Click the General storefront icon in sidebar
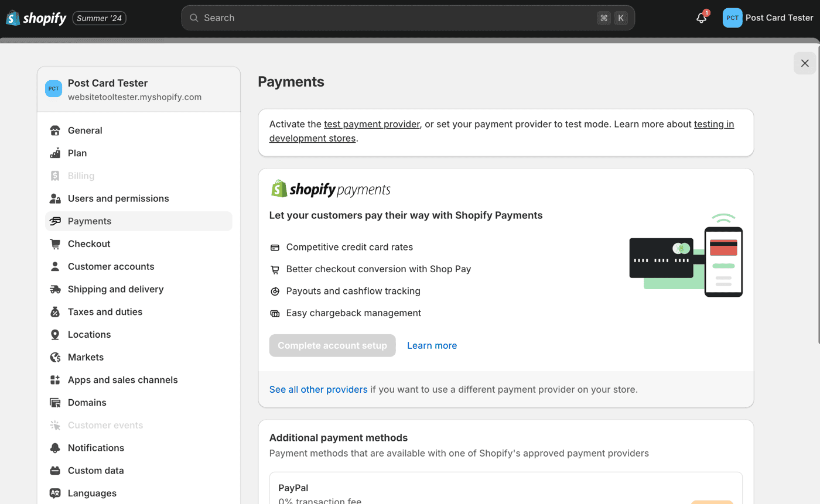 tap(55, 131)
